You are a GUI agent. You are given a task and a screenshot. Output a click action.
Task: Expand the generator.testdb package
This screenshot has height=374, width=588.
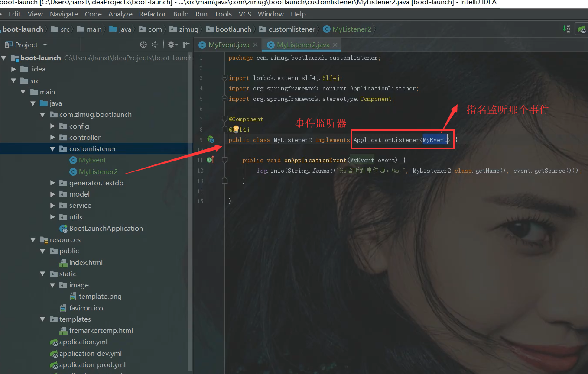pos(52,183)
